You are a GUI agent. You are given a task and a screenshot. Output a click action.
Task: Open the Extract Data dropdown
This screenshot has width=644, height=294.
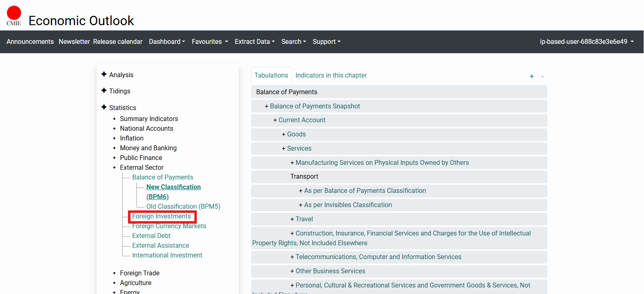[x=255, y=42]
